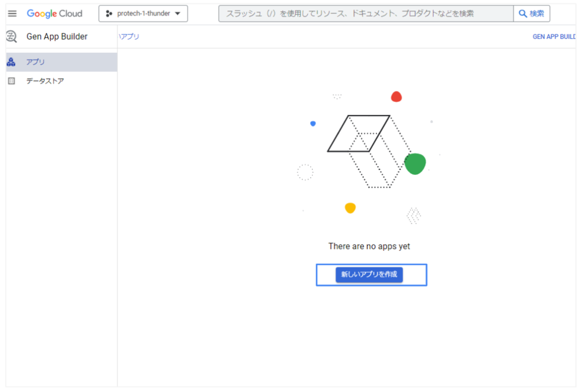Click the Google Cloud logo
Image resolution: width=581 pixels, height=392 pixels.
(x=55, y=13)
